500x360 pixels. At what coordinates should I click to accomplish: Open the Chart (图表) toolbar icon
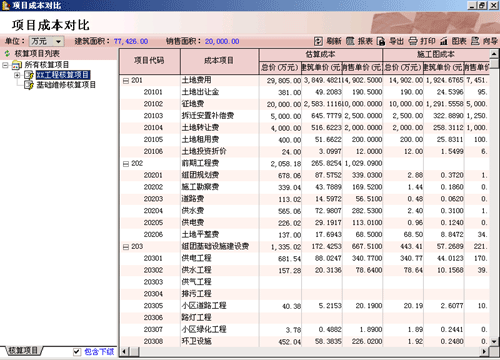(x=444, y=41)
